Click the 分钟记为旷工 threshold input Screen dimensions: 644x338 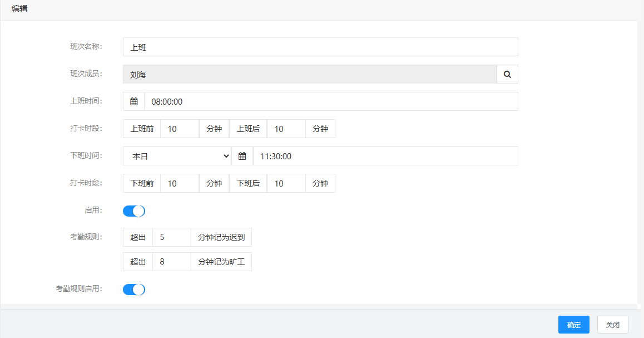pyautogui.click(x=171, y=262)
